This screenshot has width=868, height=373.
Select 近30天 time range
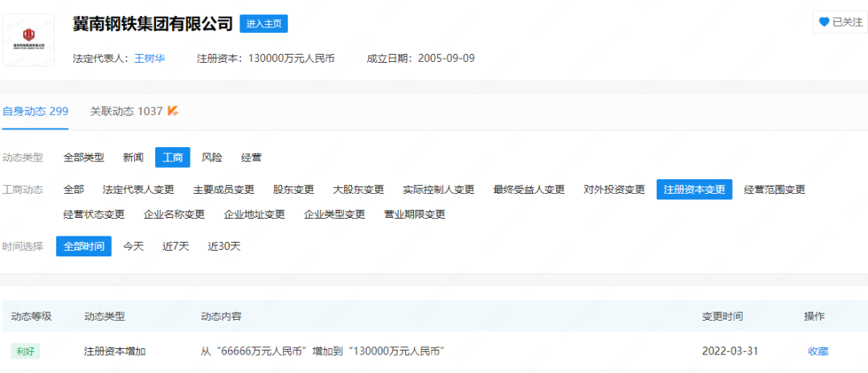coord(224,246)
